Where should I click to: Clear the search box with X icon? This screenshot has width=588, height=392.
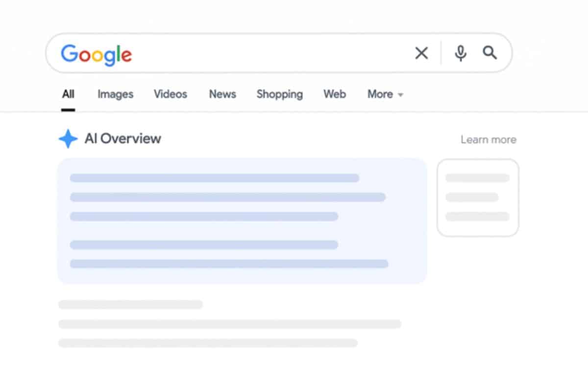[x=421, y=53]
